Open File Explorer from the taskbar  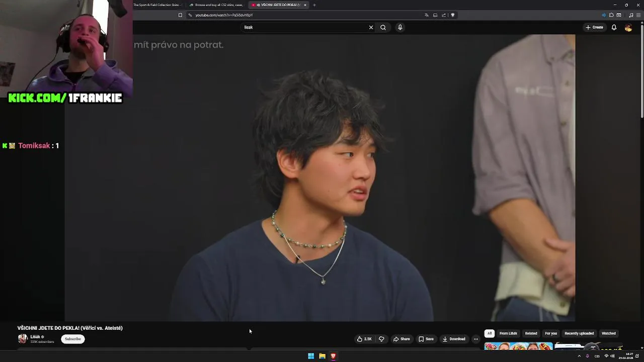[x=322, y=356]
